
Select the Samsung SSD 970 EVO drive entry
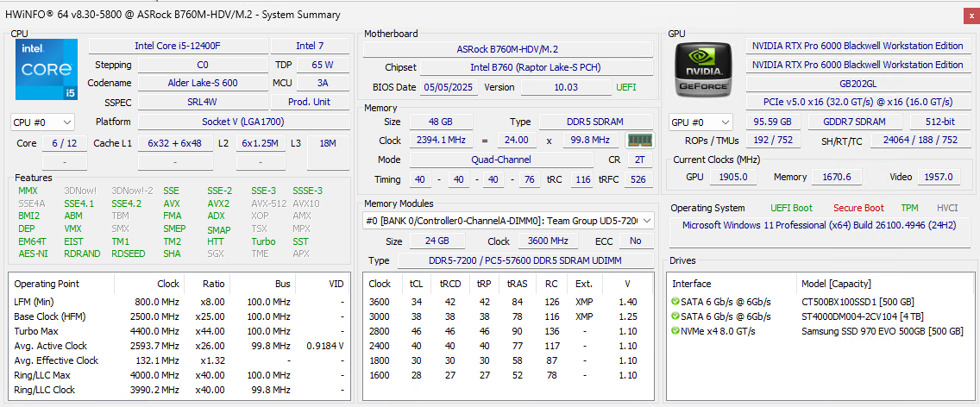881,332
